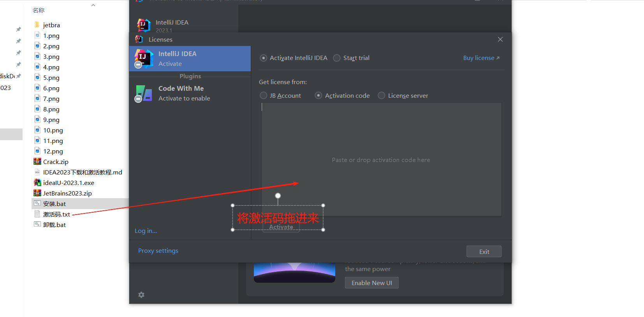Click the 4.png file icon

pyautogui.click(x=37, y=67)
